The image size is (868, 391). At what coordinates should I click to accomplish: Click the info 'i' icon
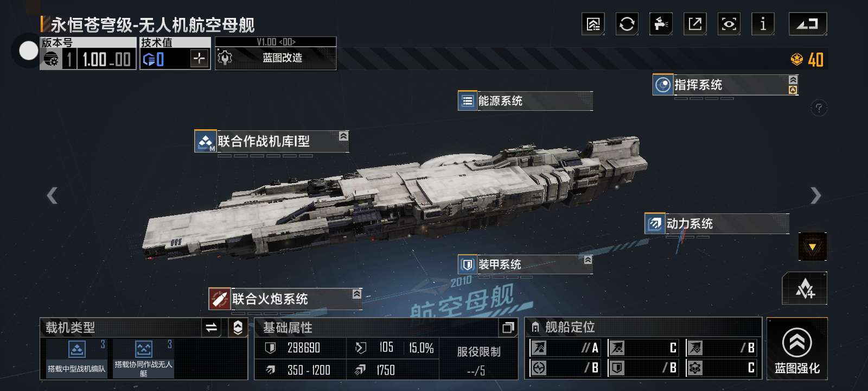(763, 24)
